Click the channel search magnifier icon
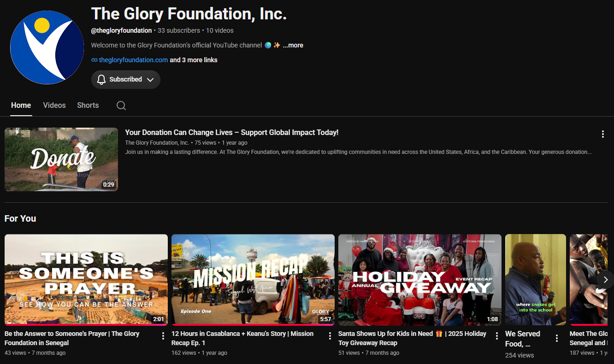 [x=121, y=106]
